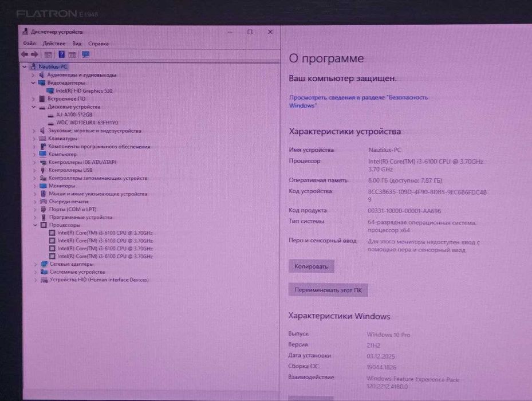
Task: Collapse the Nautilus-PC root node chevron
Action: 25,67
